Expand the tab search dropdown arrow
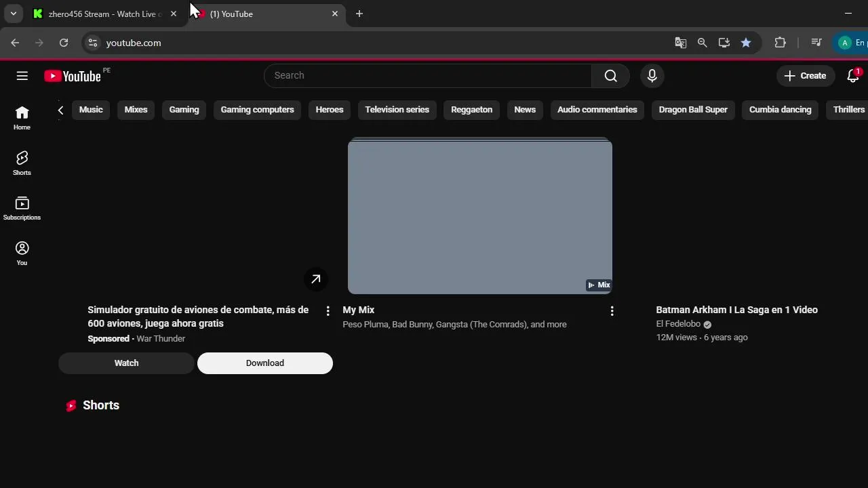Viewport: 868px width, 488px height. point(13,14)
